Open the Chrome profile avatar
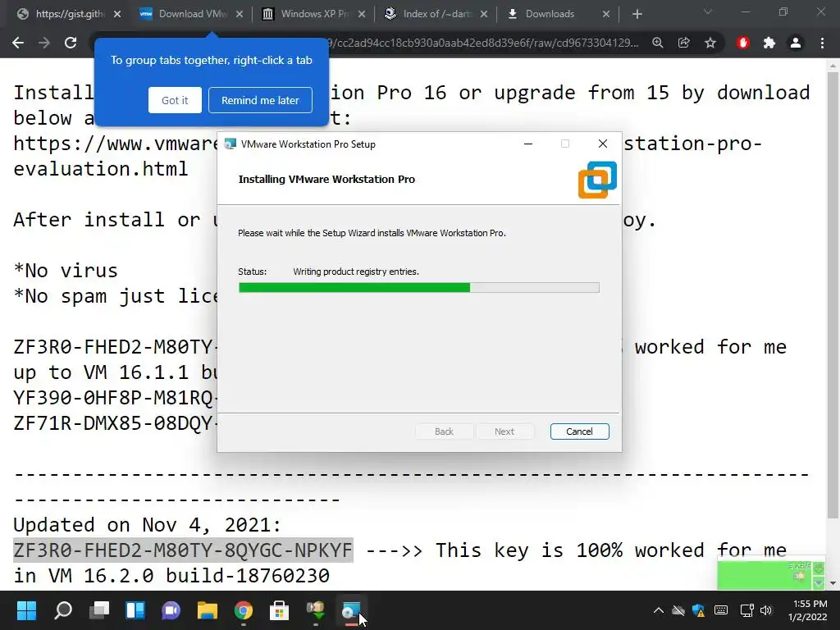Screen dimensions: 840x630 coord(796,43)
